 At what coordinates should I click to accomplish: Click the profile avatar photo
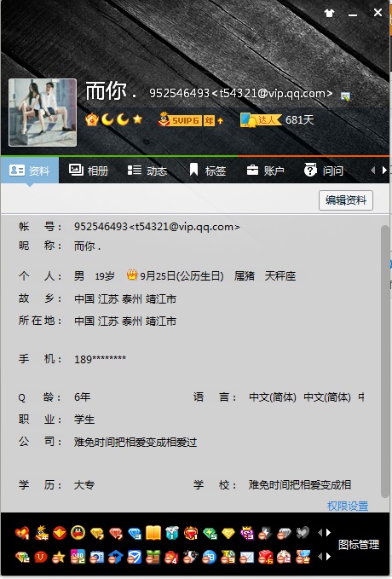(43, 113)
